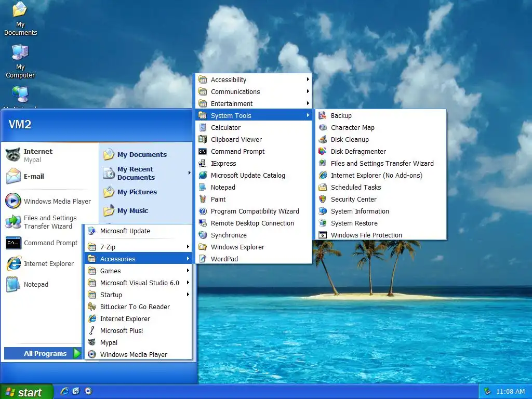Click Internet Explorer quick launch icon
Image resolution: width=532 pixels, height=399 pixels.
64,391
